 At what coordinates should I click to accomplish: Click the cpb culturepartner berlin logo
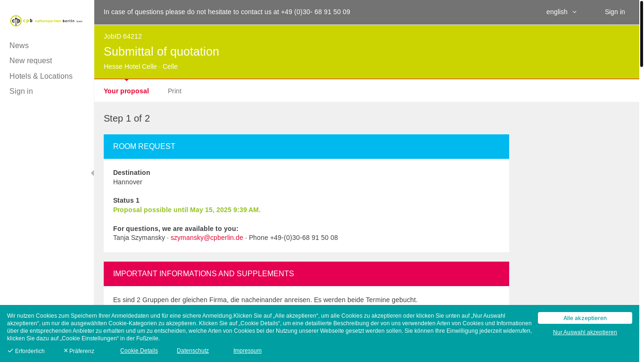click(x=46, y=21)
